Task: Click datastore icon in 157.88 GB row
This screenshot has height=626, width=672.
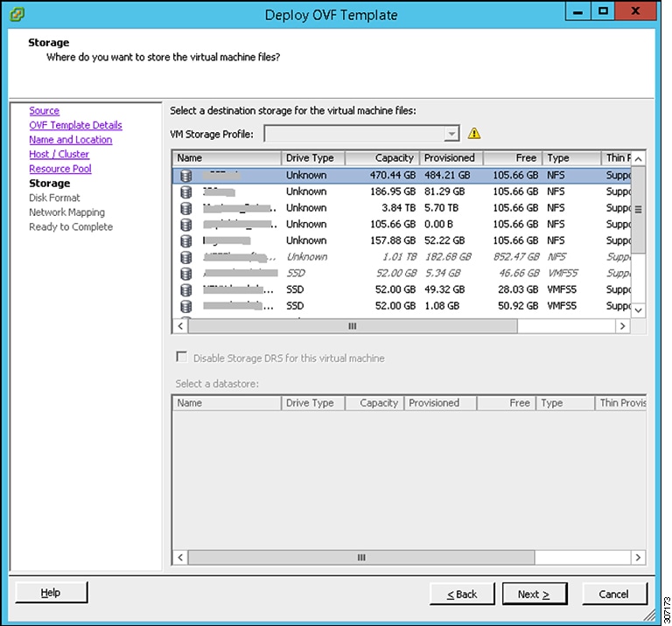Action: click(x=186, y=240)
